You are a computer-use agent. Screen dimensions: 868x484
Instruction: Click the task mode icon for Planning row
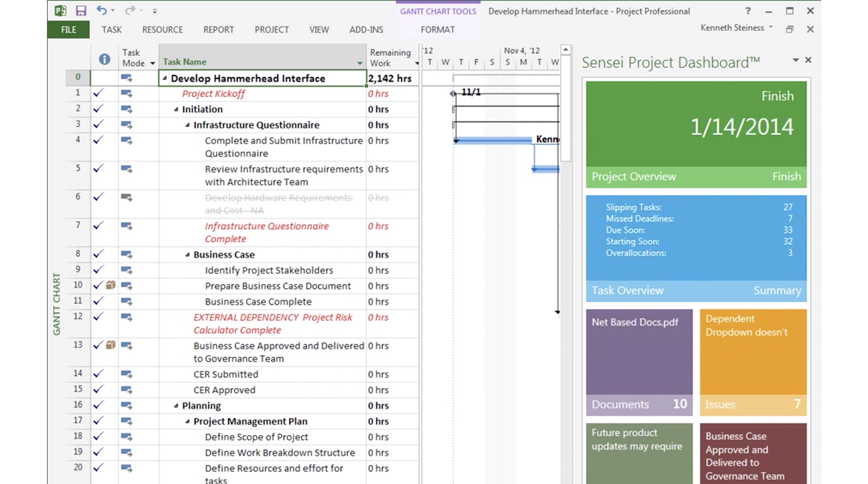tap(126, 405)
